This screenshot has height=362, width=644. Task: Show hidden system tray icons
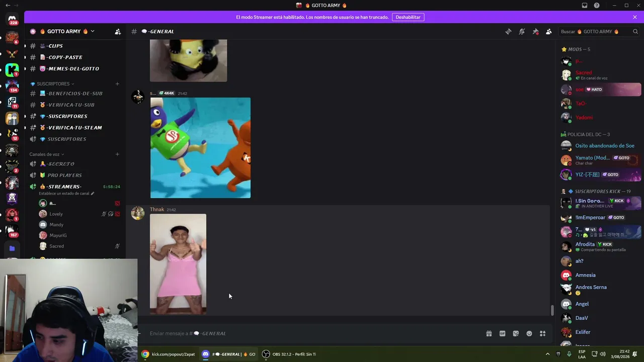click(547, 354)
